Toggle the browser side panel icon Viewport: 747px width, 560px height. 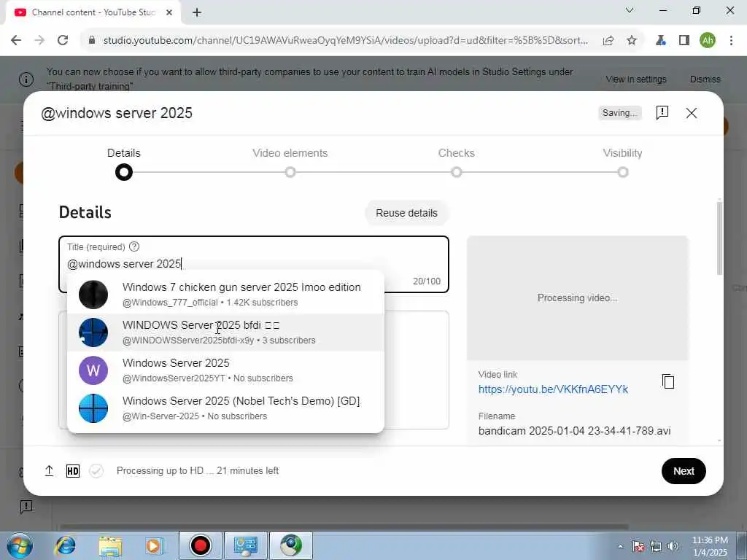(684, 41)
